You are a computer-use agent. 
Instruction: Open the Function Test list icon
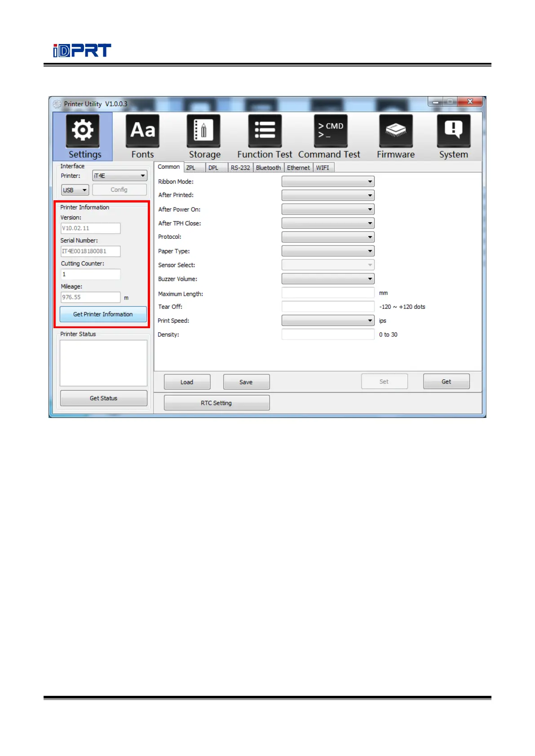265,131
